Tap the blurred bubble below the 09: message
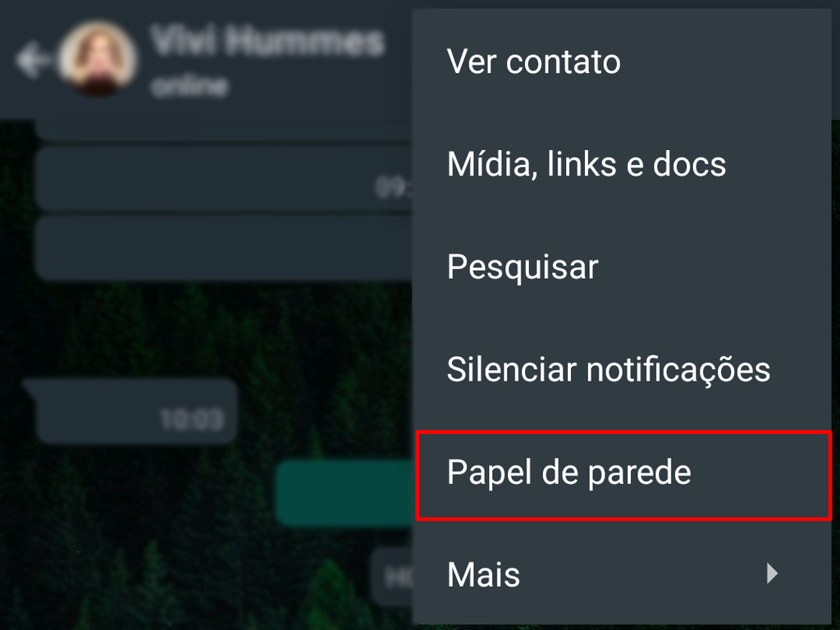Screen dimensions: 840x630 coord(224,248)
